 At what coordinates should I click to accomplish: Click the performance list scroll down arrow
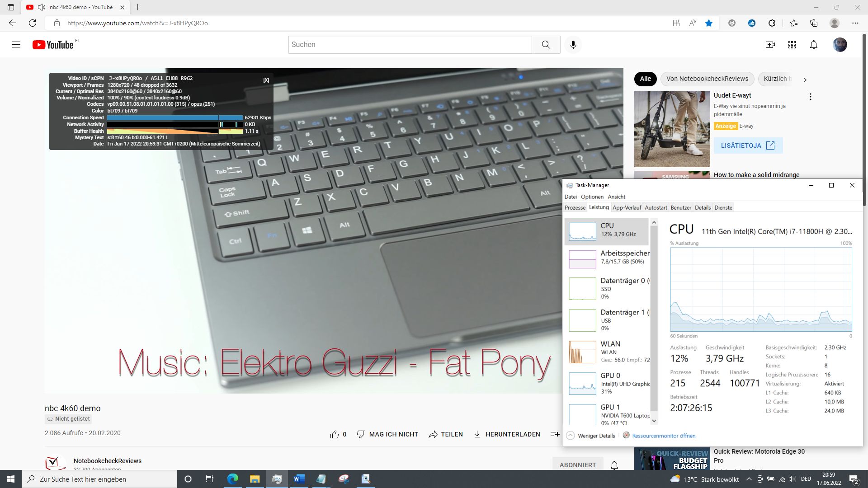coord(654,421)
